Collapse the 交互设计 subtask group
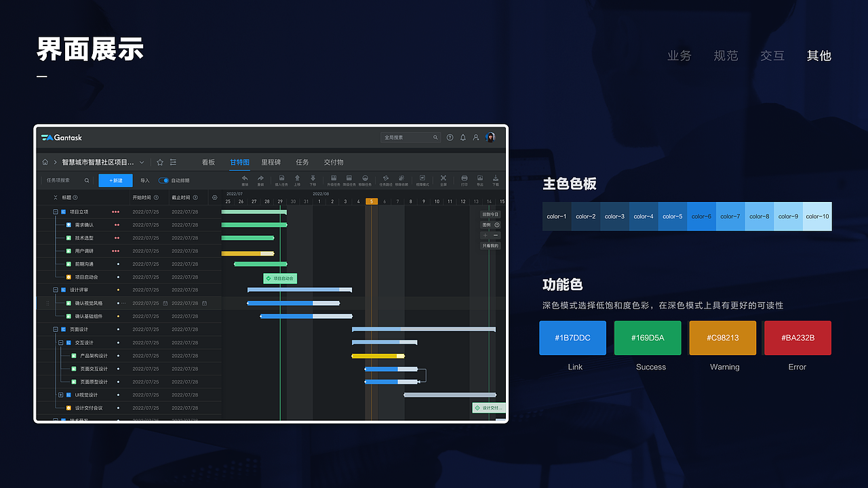 point(60,342)
